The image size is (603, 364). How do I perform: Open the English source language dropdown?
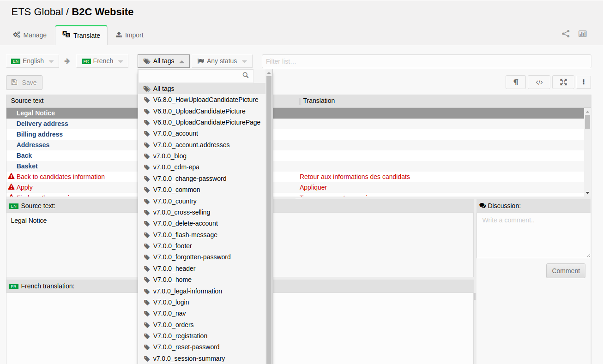(x=33, y=61)
